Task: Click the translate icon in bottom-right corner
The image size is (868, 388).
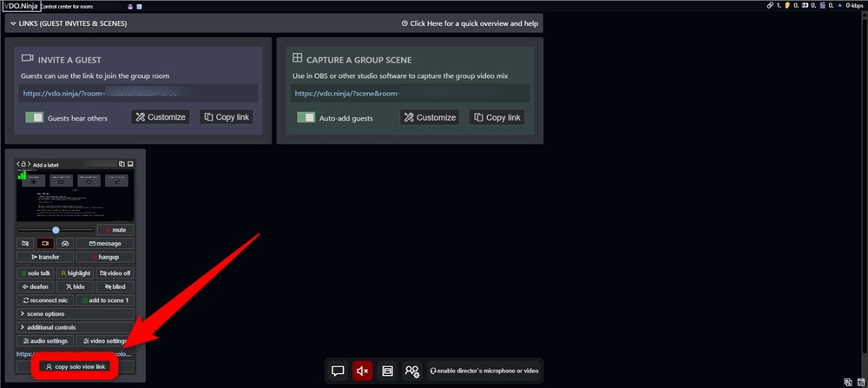Action: click(847, 382)
